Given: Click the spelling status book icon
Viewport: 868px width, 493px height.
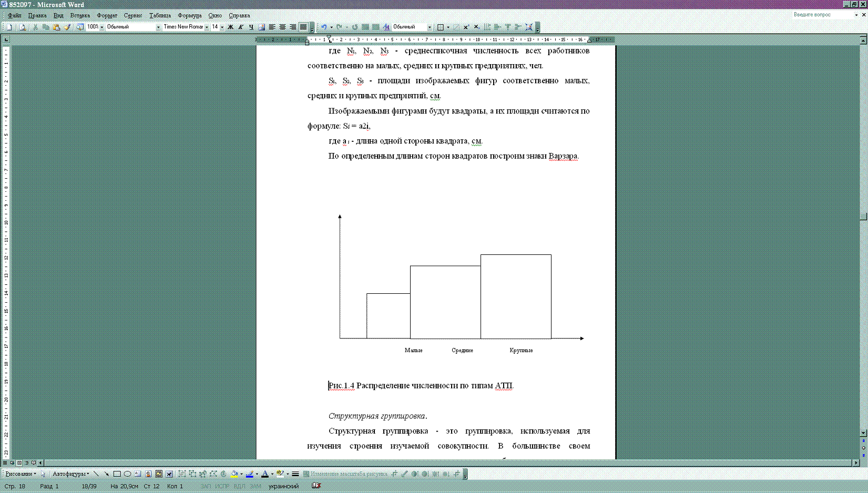Looking at the screenshot, I should click(x=316, y=486).
